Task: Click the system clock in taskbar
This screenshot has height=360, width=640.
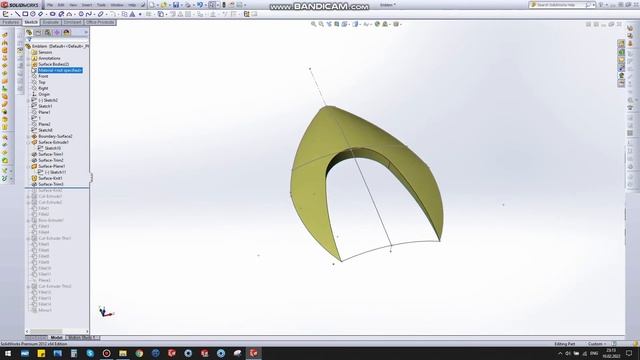Action: [x=611, y=353]
